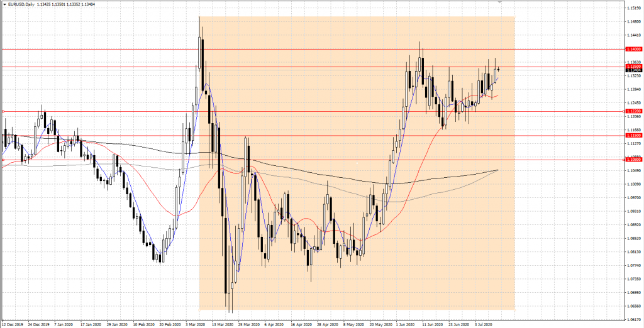Select the 1.11500 red price label
This screenshot has width=644, height=328.
point(633,135)
